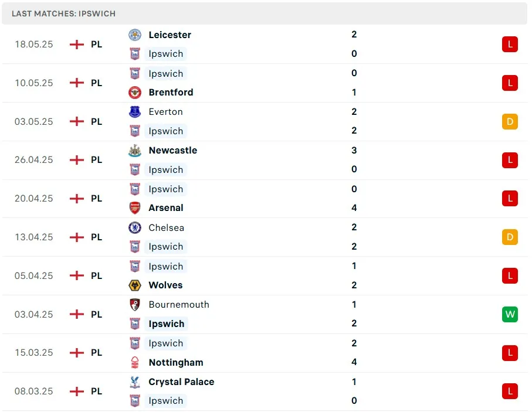Image resolution: width=532 pixels, height=412 pixels.
Task: Click the Leicester club crest icon
Action: tap(135, 35)
